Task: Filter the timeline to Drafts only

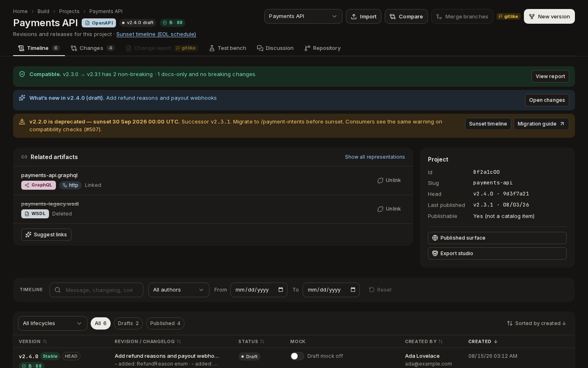Action: point(128,323)
